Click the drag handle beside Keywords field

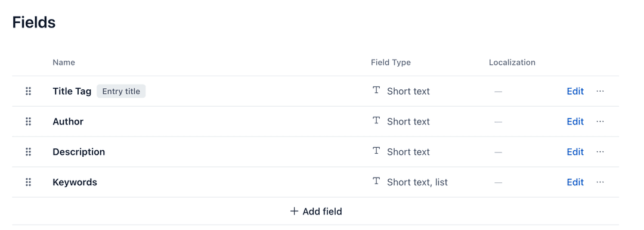(x=29, y=182)
